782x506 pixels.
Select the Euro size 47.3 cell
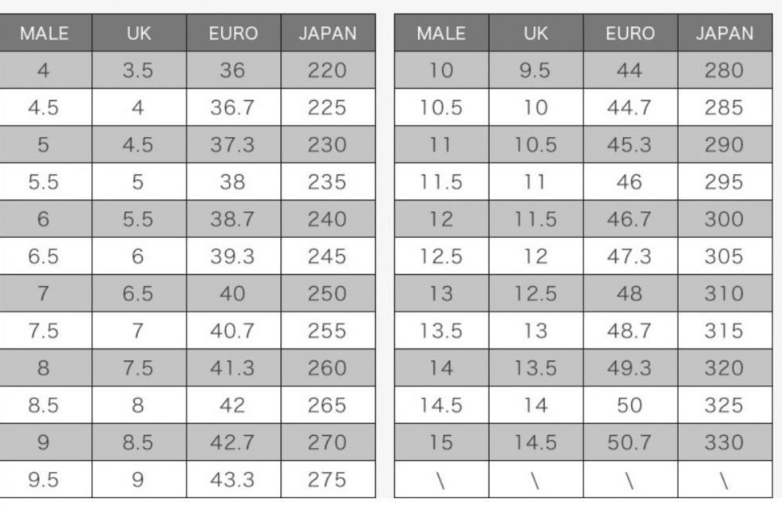(630, 257)
